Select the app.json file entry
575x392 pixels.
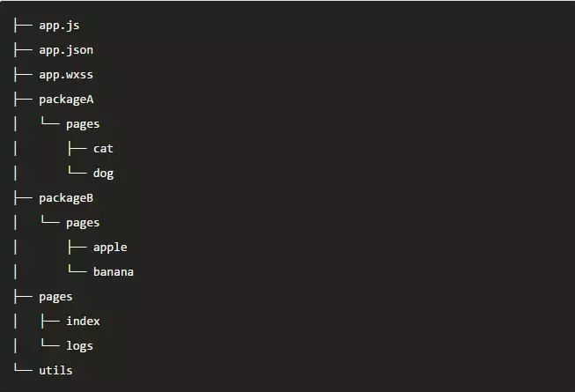[x=66, y=50]
